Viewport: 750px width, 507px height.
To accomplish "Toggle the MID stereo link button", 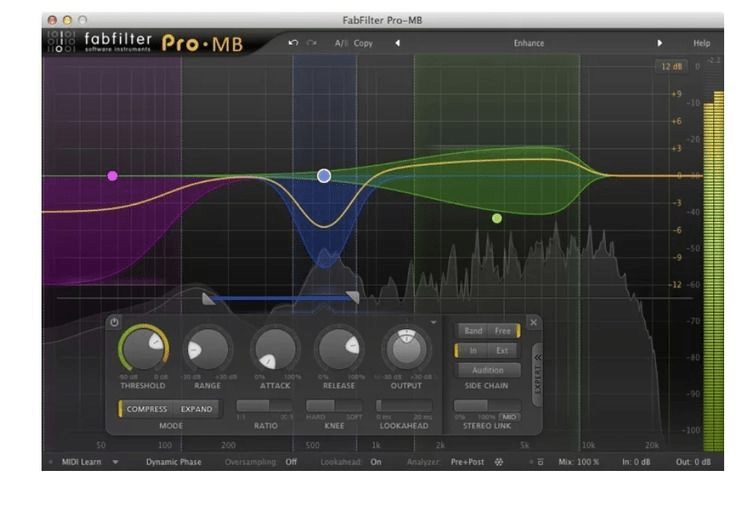I will [509, 417].
